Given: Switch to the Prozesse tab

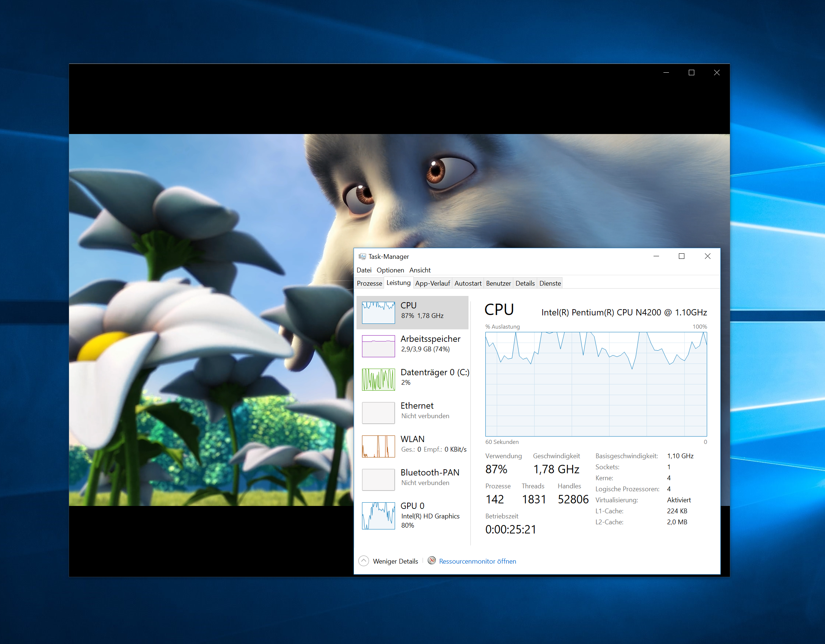Looking at the screenshot, I should (x=369, y=283).
